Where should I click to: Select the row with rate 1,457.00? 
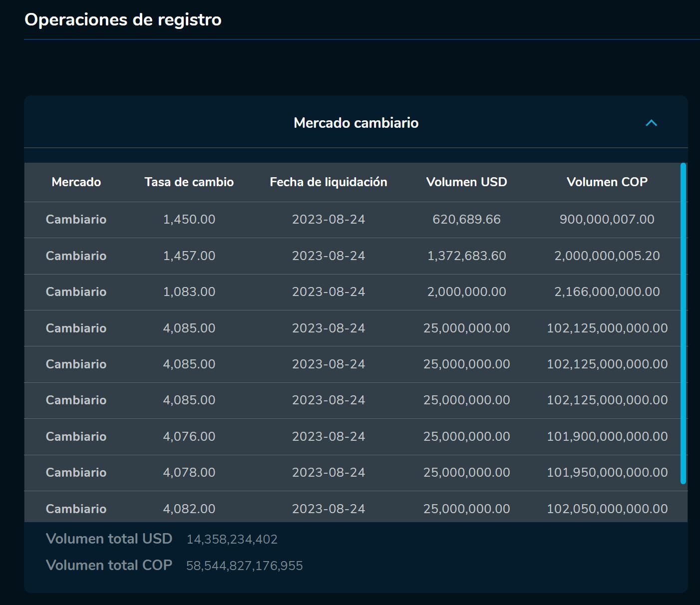(350, 256)
